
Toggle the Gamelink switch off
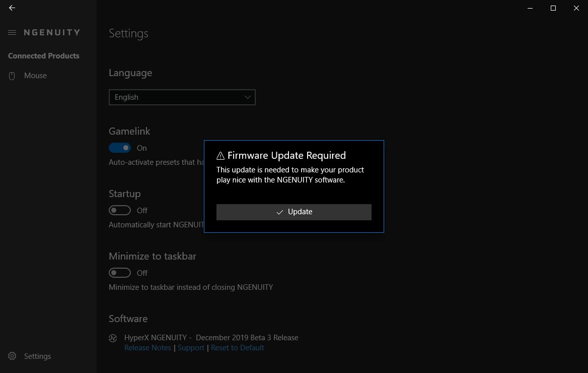(x=120, y=148)
